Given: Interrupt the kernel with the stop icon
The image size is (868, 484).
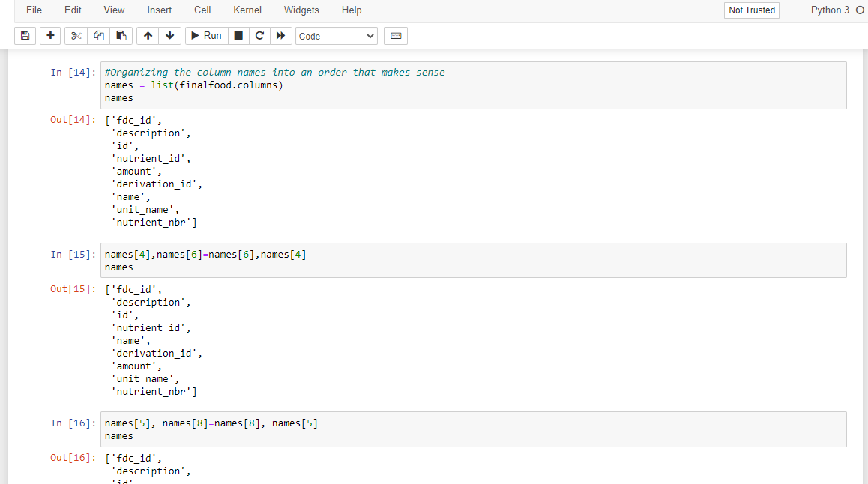Looking at the screenshot, I should [x=238, y=35].
